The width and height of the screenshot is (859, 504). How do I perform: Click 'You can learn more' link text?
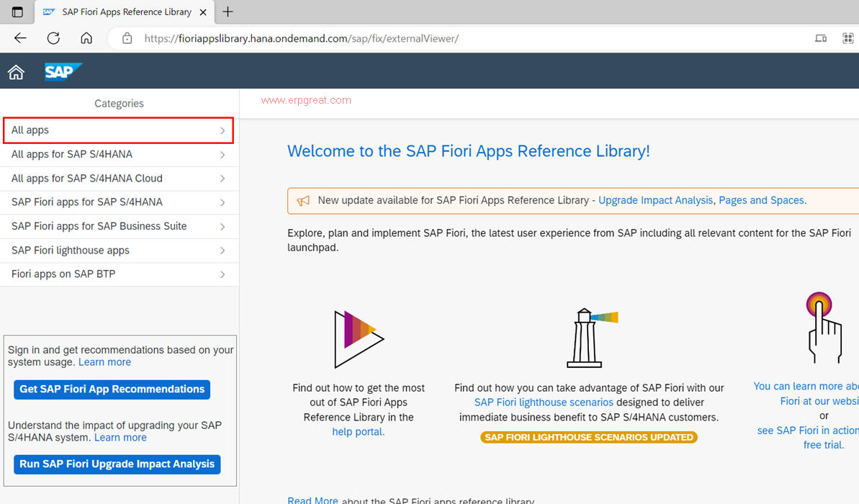pyautogui.click(x=806, y=386)
